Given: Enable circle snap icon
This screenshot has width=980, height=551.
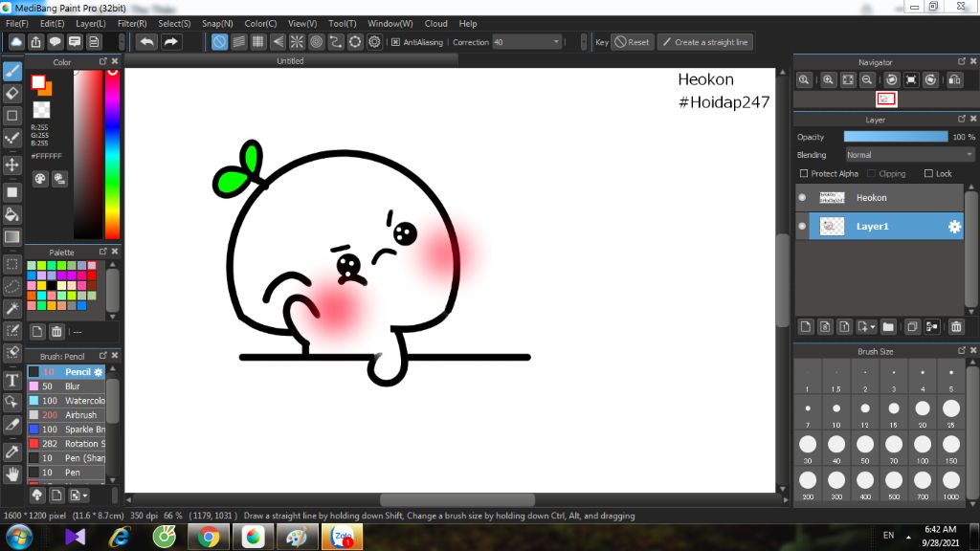Looking at the screenshot, I should pyautogui.click(x=316, y=42).
